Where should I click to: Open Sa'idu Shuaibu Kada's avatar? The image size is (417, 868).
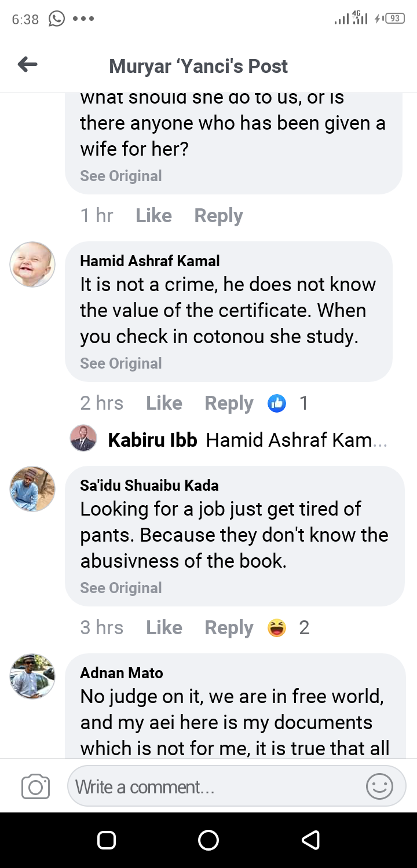(x=32, y=489)
